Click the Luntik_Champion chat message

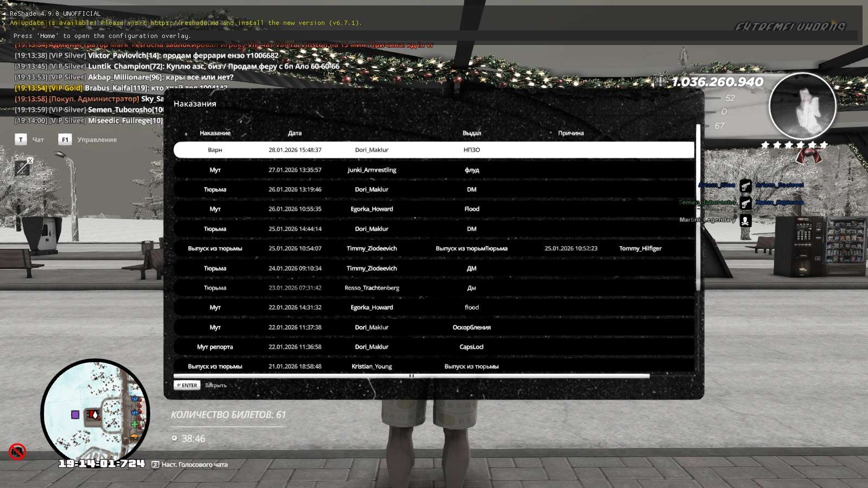[x=177, y=66]
